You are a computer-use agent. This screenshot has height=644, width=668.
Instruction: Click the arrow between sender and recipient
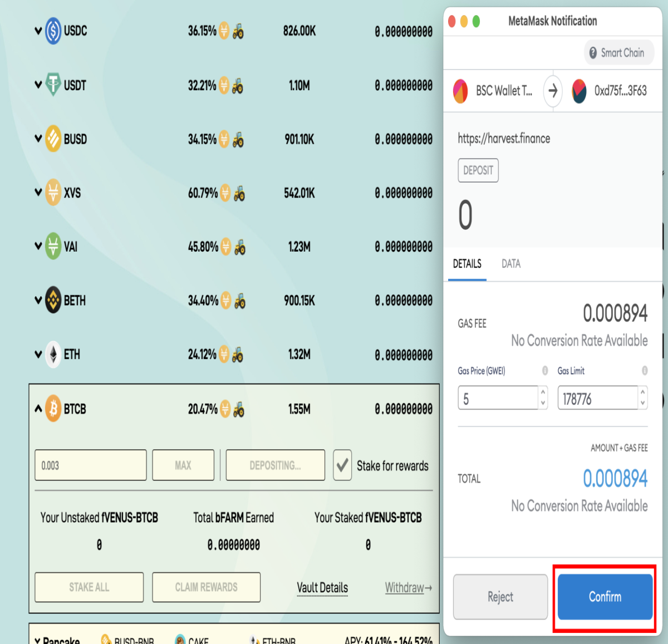(x=553, y=90)
